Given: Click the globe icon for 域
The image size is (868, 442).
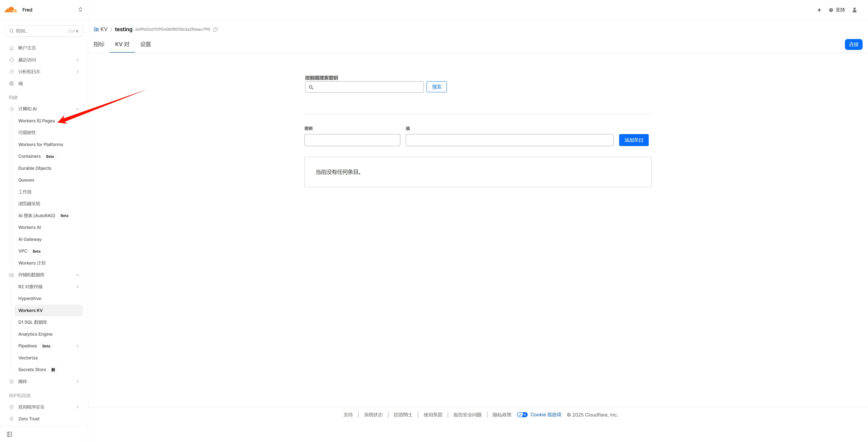Looking at the screenshot, I should [x=12, y=84].
